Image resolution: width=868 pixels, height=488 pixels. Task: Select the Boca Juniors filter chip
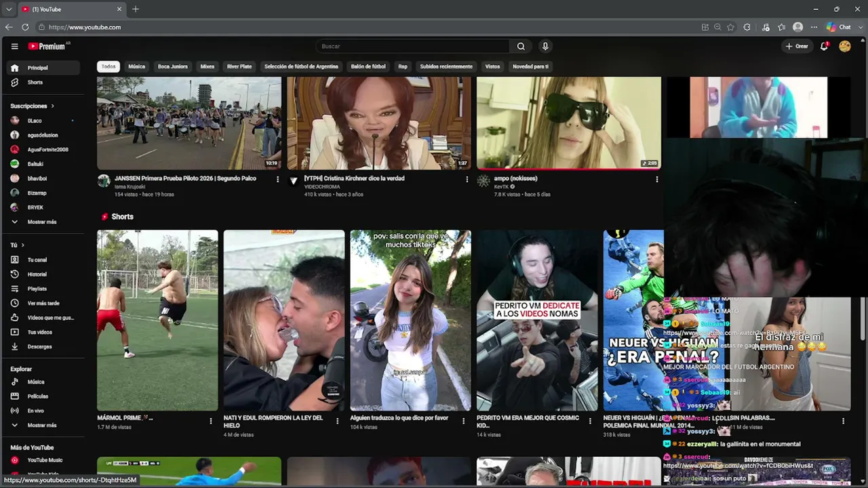(x=173, y=66)
